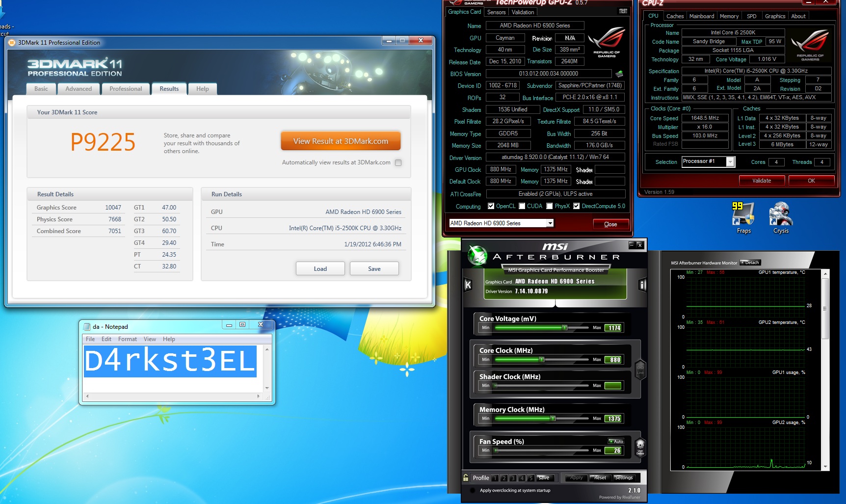Open the About tab in CPU-Z
Image resolution: width=846 pixels, height=504 pixels.
point(798,16)
